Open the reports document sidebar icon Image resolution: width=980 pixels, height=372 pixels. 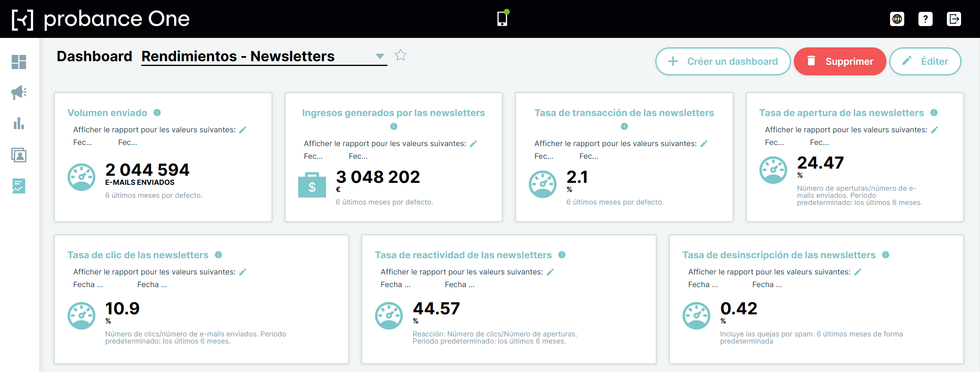pos(19,186)
